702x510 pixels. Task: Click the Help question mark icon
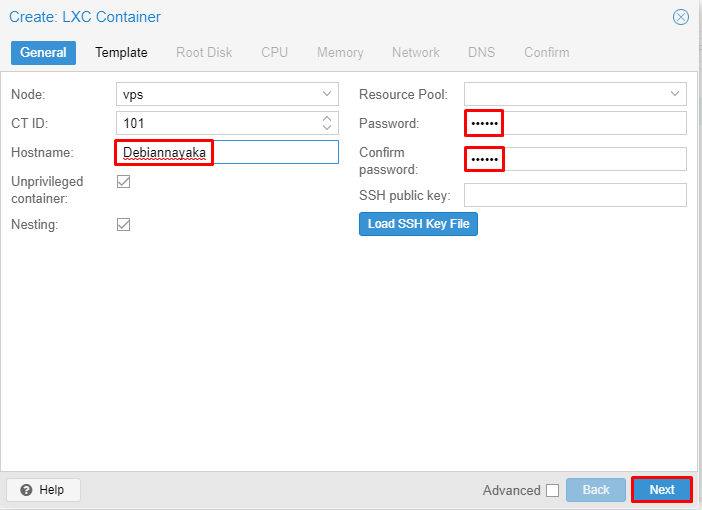[x=26, y=490]
